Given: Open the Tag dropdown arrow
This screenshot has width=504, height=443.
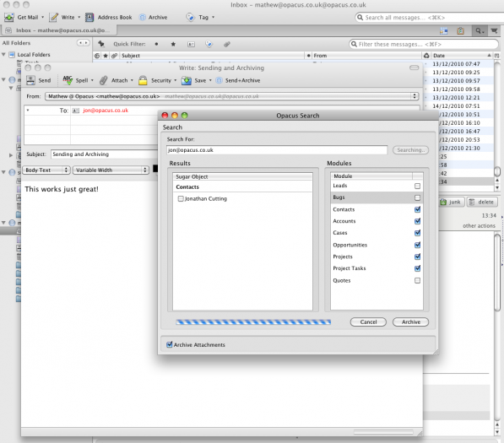Looking at the screenshot, I should (213, 18).
